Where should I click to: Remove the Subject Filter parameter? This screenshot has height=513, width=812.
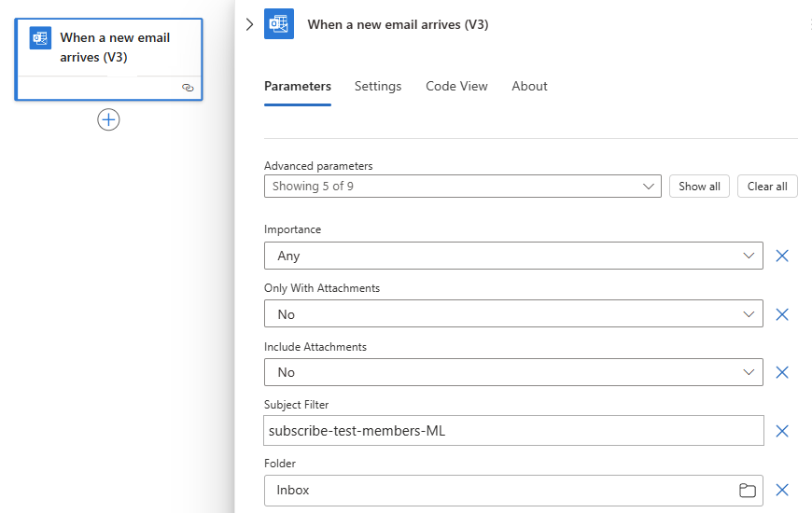pyautogui.click(x=782, y=431)
